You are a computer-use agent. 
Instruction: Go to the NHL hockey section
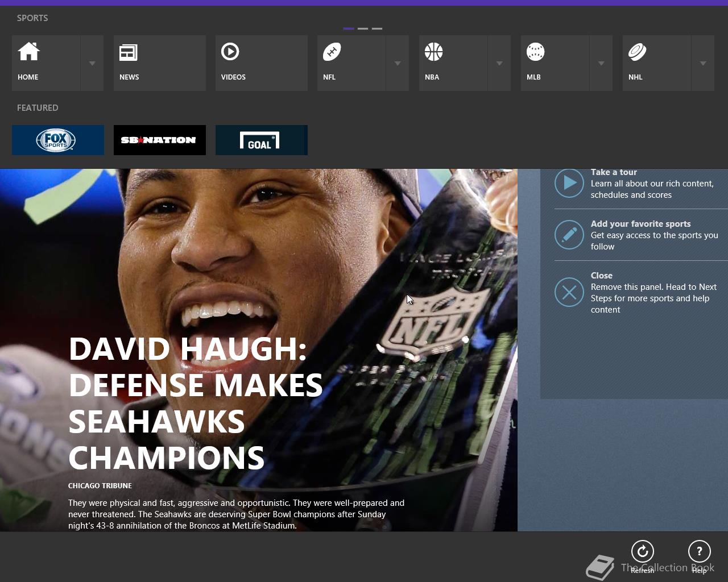tap(657, 63)
